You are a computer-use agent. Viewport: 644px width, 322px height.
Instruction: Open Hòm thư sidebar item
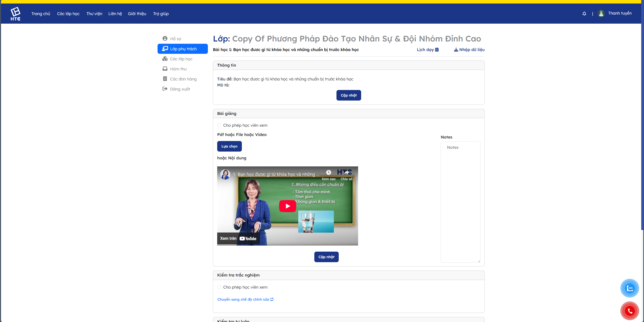tap(178, 69)
